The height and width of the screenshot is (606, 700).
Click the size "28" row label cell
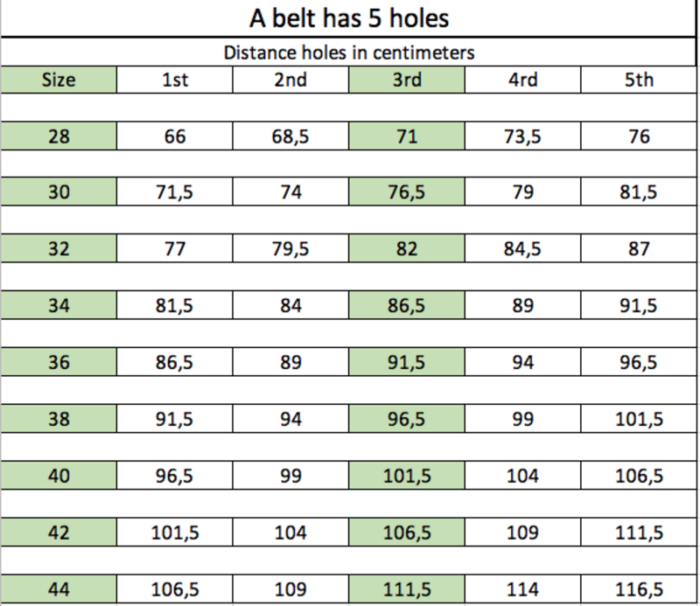59,136
